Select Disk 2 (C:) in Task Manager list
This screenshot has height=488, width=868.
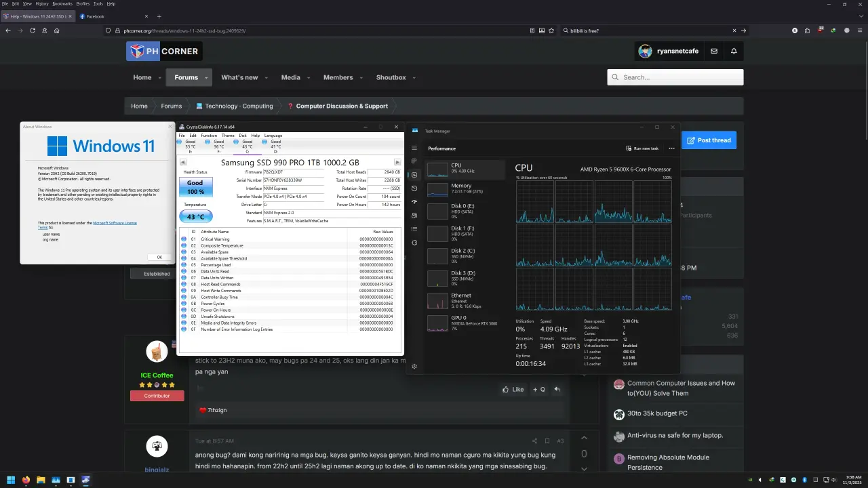[x=466, y=256]
